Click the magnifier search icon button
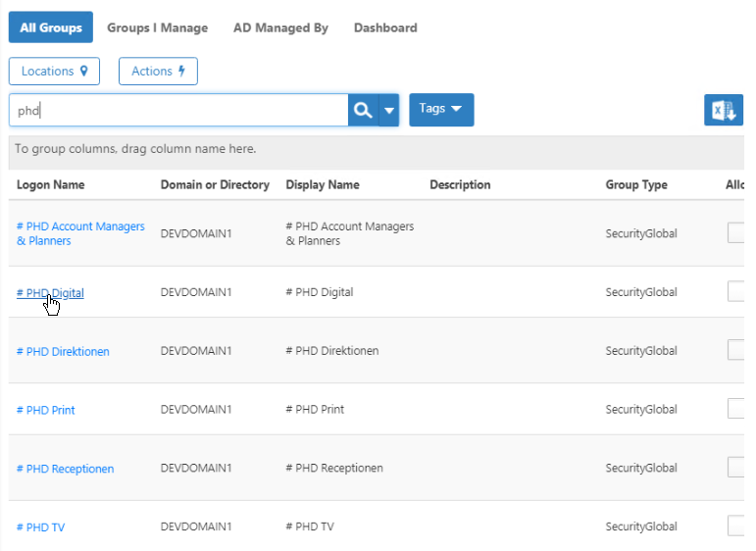 [363, 111]
